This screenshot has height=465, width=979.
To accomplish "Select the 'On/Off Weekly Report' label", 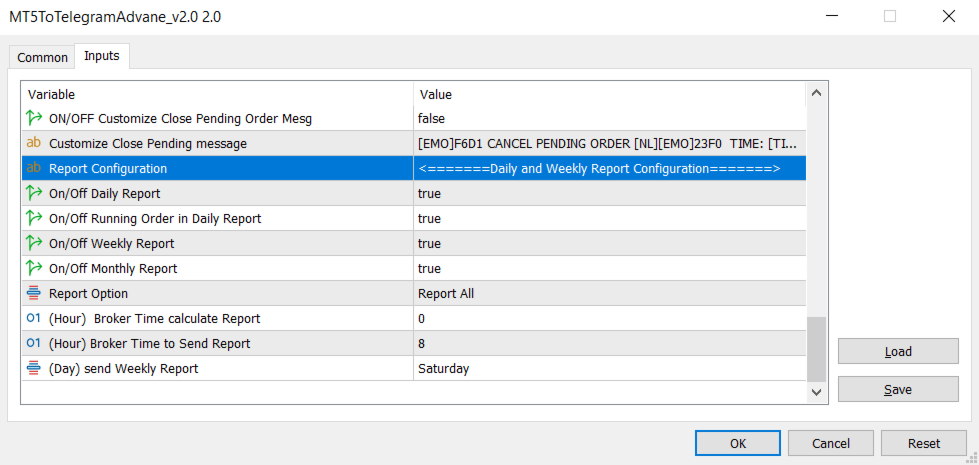I will point(112,243).
